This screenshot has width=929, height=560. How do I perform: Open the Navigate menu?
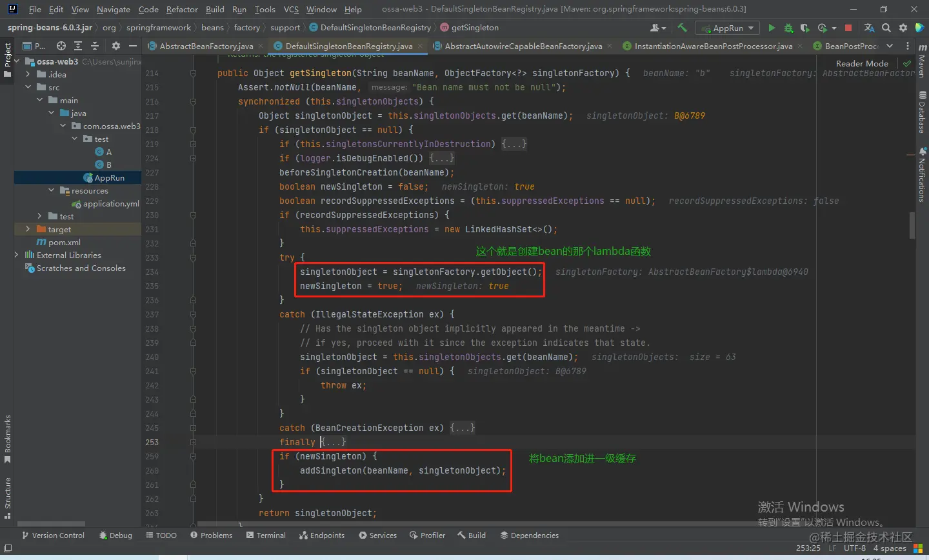[114, 9]
